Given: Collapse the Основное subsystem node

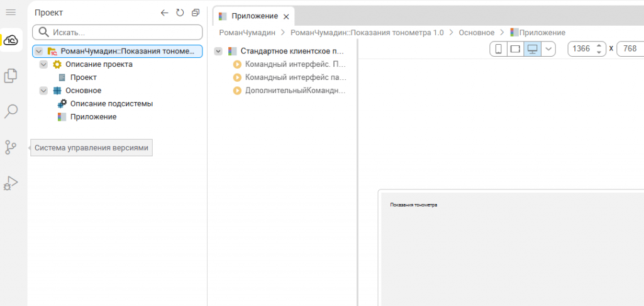Looking at the screenshot, I should pyautogui.click(x=44, y=91).
